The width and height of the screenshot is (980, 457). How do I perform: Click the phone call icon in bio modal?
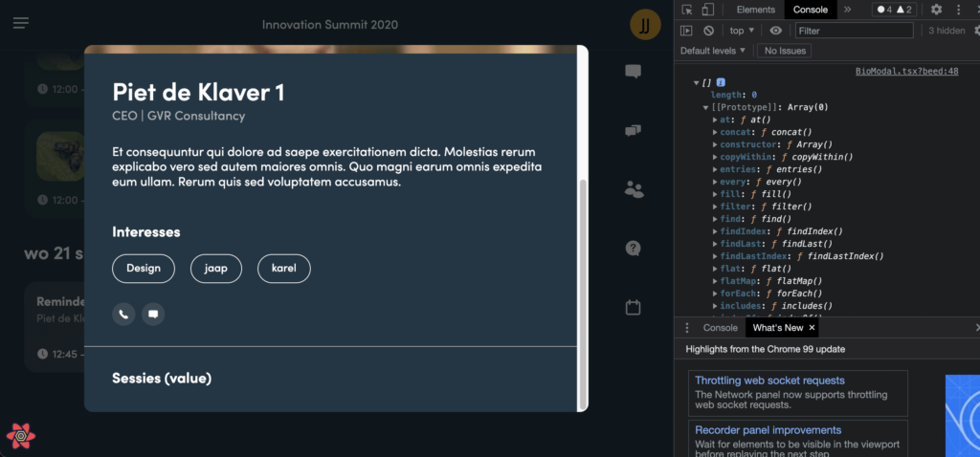tap(123, 314)
